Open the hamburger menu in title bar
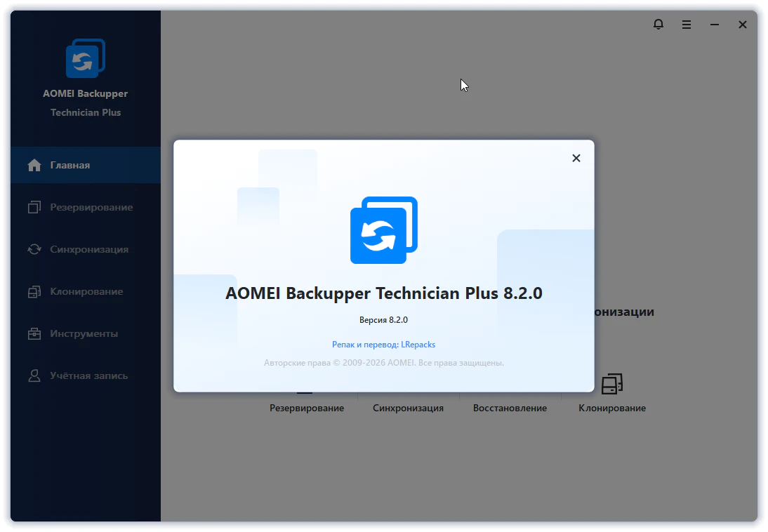Image resolution: width=768 pixels, height=532 pixels. coord(686,25)
